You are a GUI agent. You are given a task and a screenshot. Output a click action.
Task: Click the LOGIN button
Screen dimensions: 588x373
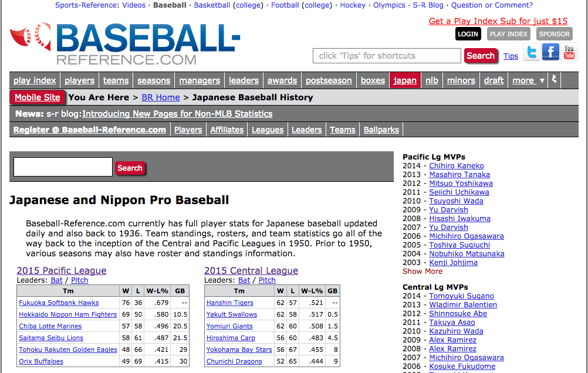468,34
